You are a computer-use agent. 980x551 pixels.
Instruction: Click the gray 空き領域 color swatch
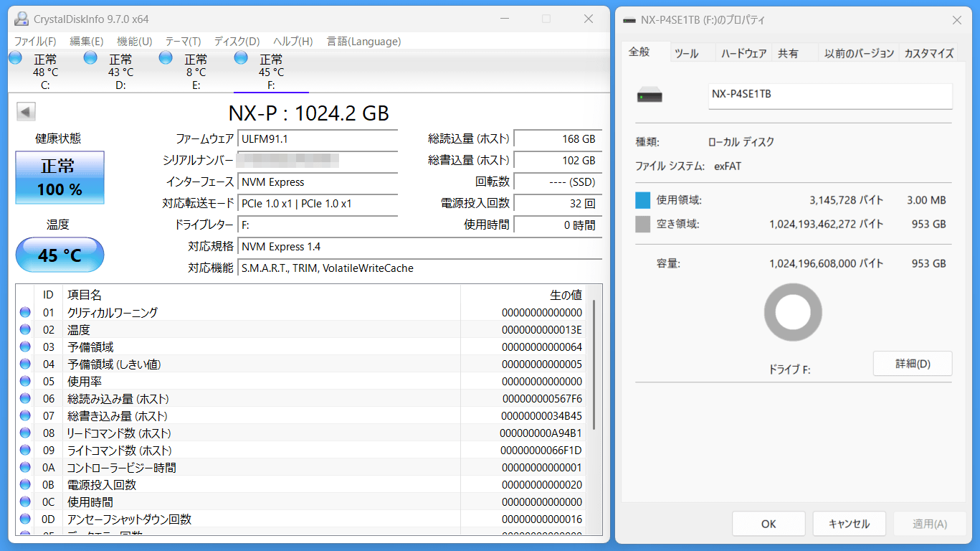[x=643, y=224]
